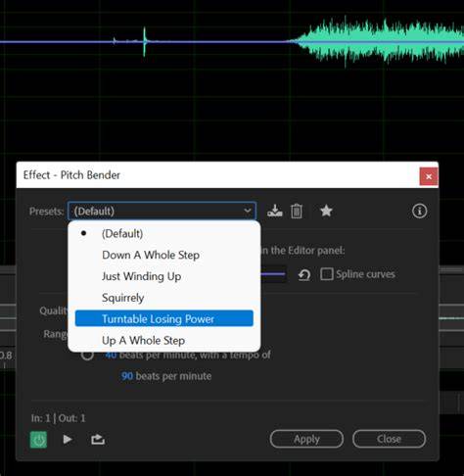Delete preset with the trash icon
This screenshot has width=464, height=476.
pos(297,211)
